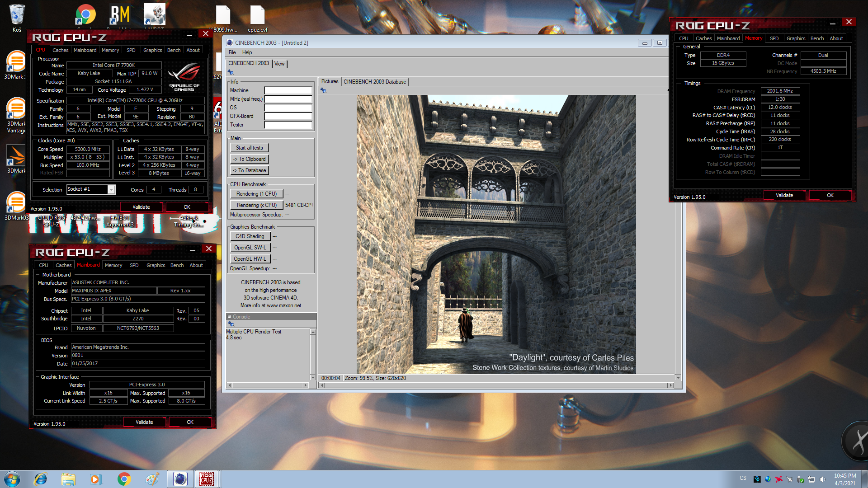Click Validate in the Memory CPU-Z window
868x488 pixels.
[x=784, y=195]
